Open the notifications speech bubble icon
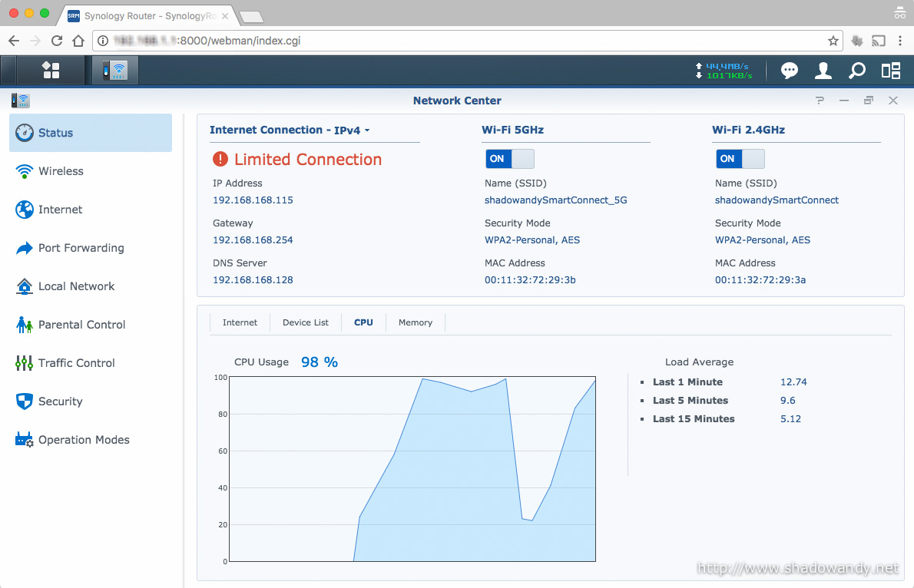This screenshot has width=914, height=588. [789, 71]
